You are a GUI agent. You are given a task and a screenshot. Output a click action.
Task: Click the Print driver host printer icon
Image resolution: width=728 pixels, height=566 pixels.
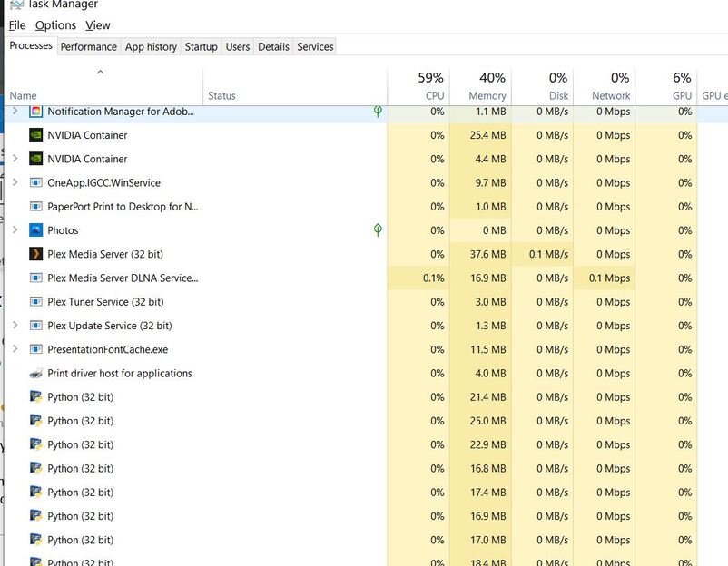tap(35, 373)
